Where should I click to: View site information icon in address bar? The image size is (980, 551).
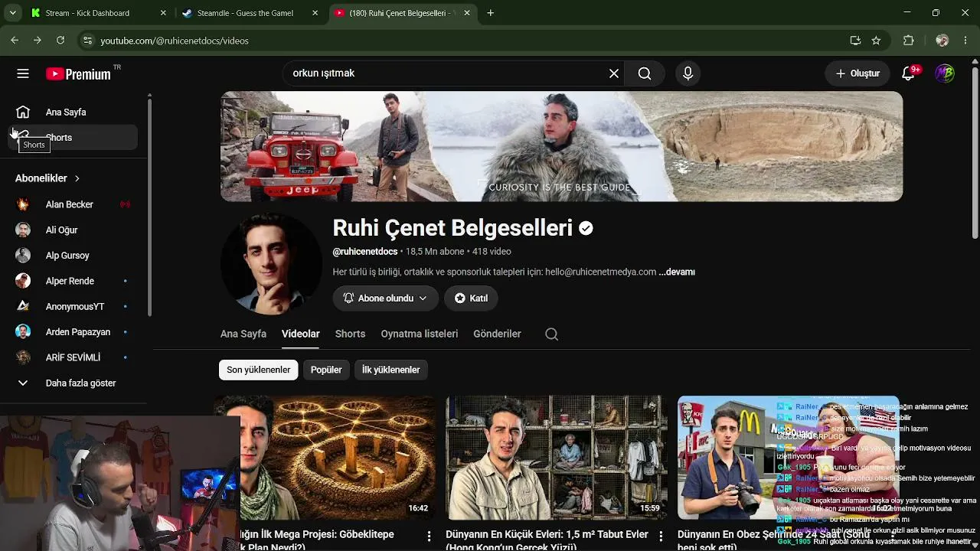(x=87, y=41)
